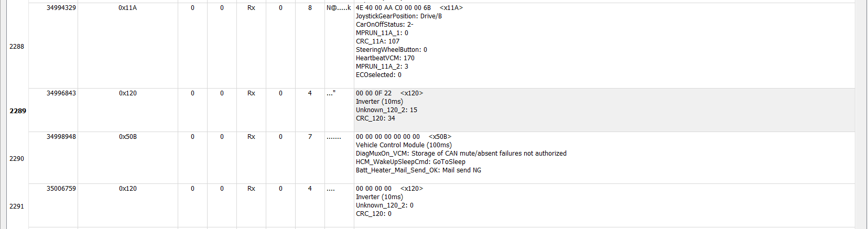The height and width of the screenshot is (229, 868).
Task: Click timestamp cell 34996843
Action: click(x=61, y=93)
